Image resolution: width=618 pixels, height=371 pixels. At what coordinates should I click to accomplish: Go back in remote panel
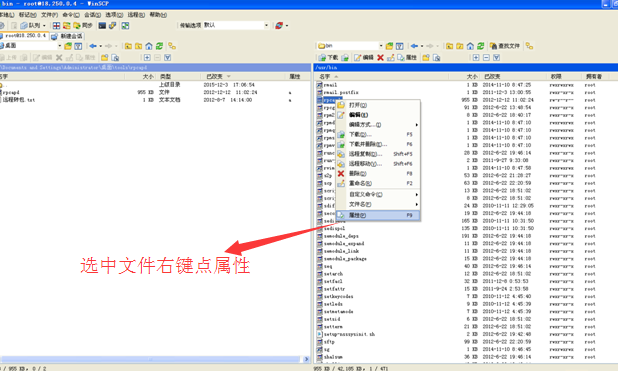pyautogui.click(x=414, y=46)
